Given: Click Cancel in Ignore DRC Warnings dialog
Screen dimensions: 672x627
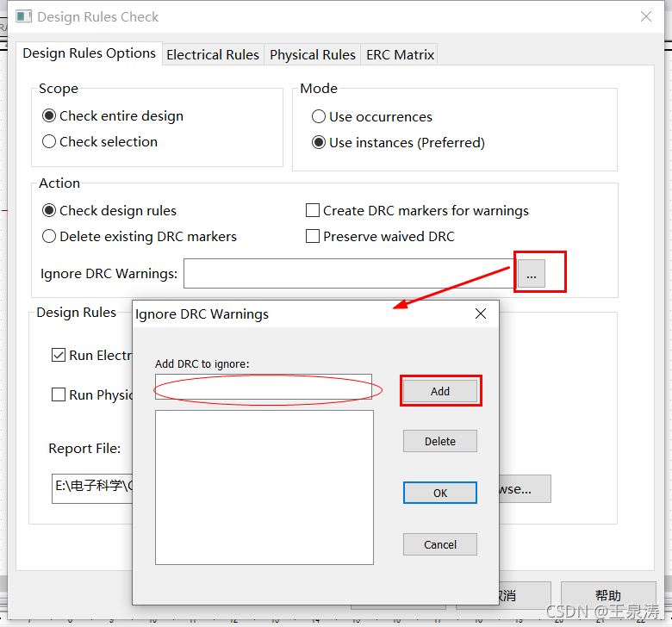Looking at the screenshot, I should pos(439,544).
